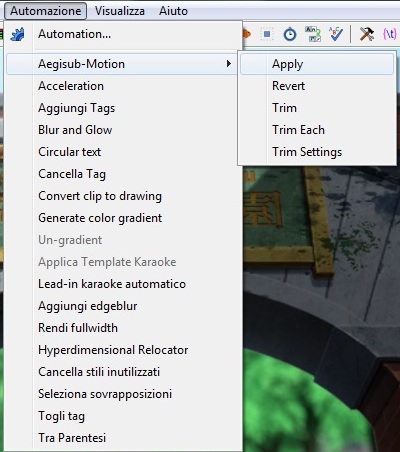The width and height of the screenshot is (400, 452).
Task: Run the Tra Parentesi macro
Action: point(124,438)
